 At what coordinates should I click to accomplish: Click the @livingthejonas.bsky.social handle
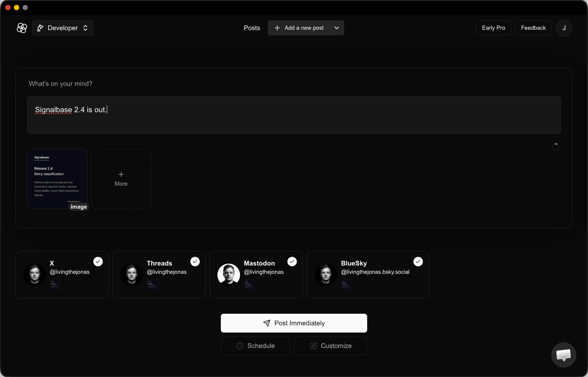[375, 272]
